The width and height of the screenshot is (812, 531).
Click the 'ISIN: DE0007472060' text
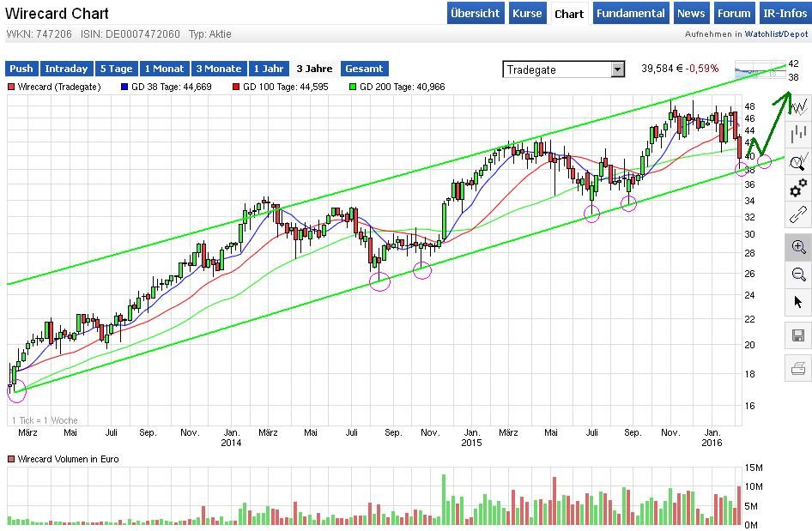[x=130, y=34]
